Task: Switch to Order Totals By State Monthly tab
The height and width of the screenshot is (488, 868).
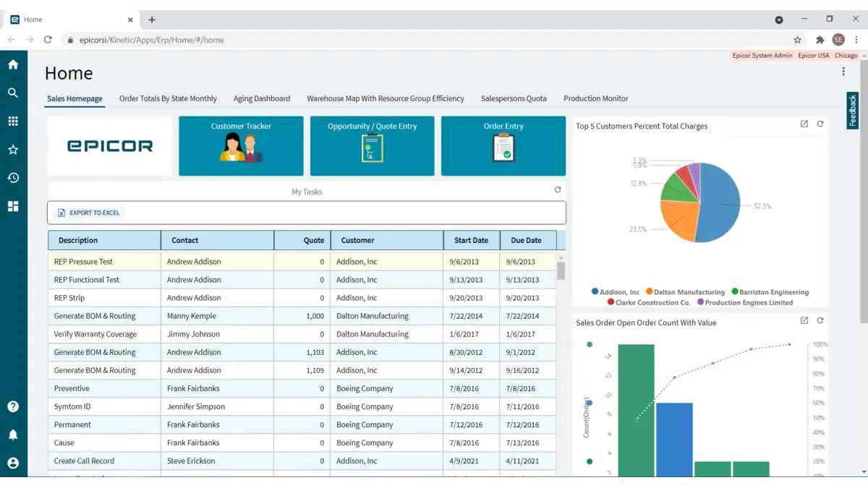Action: (x=168, y=98)
